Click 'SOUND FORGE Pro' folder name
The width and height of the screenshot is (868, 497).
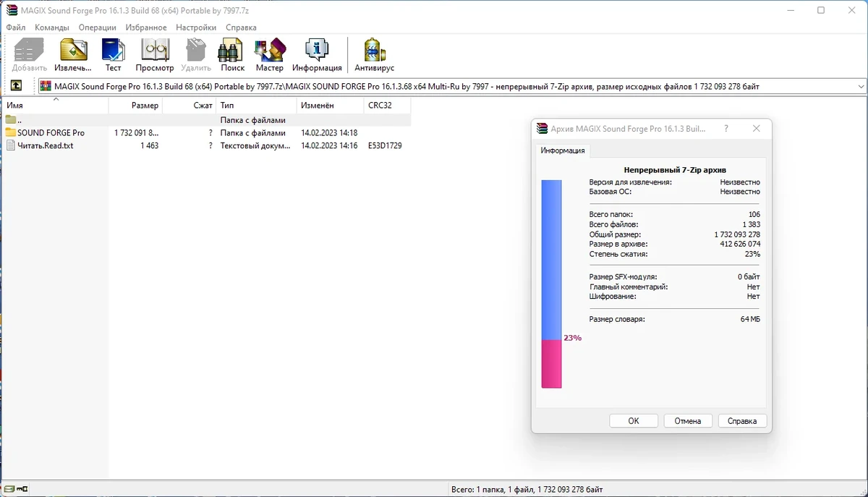pyautogui.click(x=51, y=133)
